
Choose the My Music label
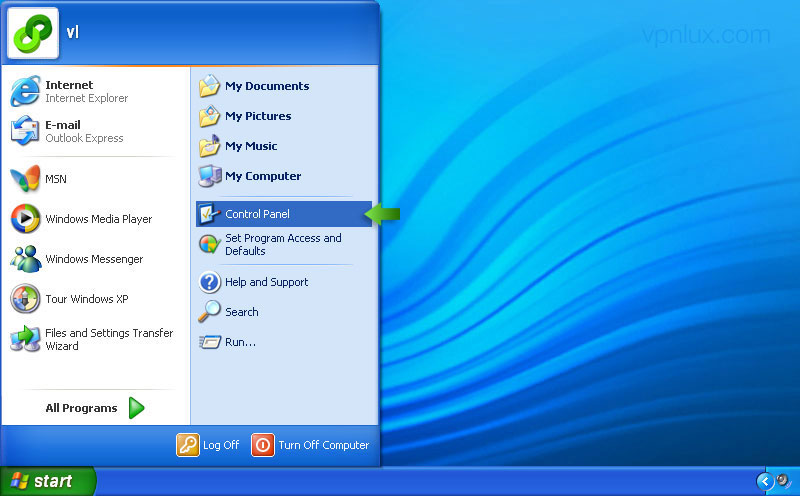point(251,146)
